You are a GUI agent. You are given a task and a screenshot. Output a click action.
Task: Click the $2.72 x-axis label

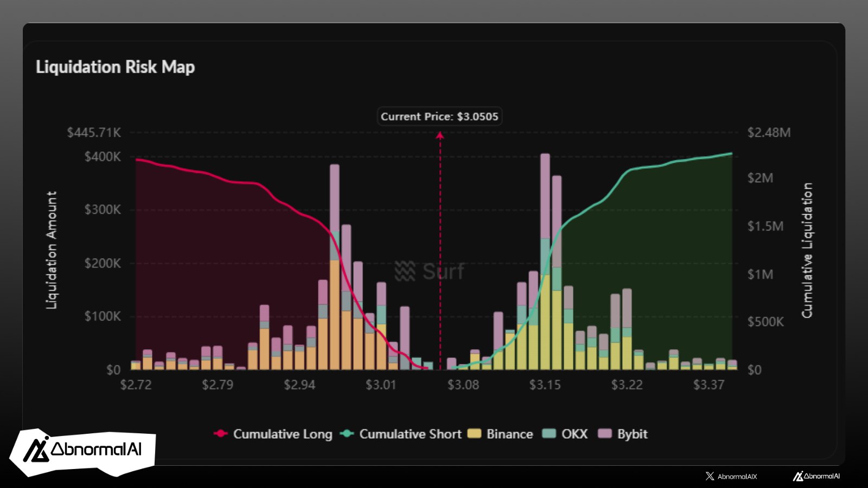136,385
